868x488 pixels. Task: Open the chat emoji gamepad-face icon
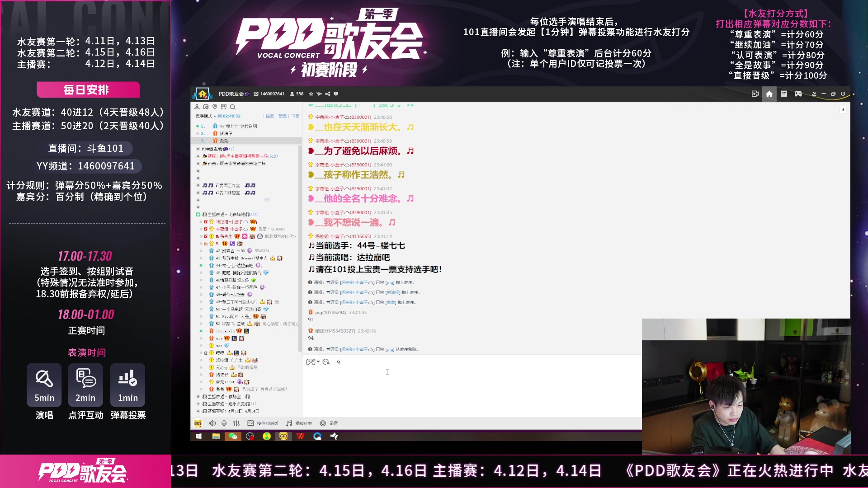pyautogui.click(x=311, y=362)
